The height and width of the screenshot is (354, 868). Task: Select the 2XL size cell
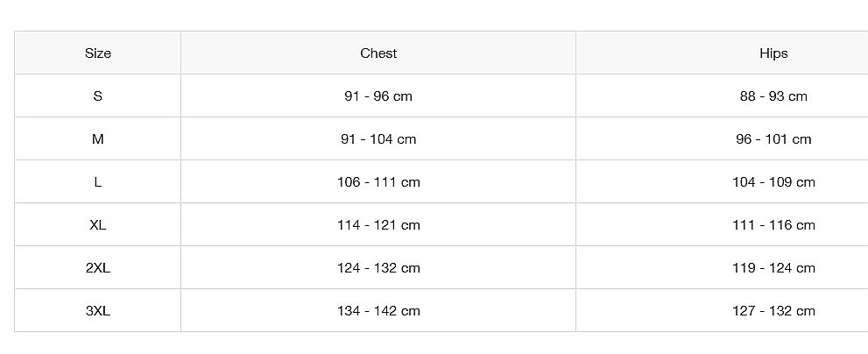click(x=98, y=267)
